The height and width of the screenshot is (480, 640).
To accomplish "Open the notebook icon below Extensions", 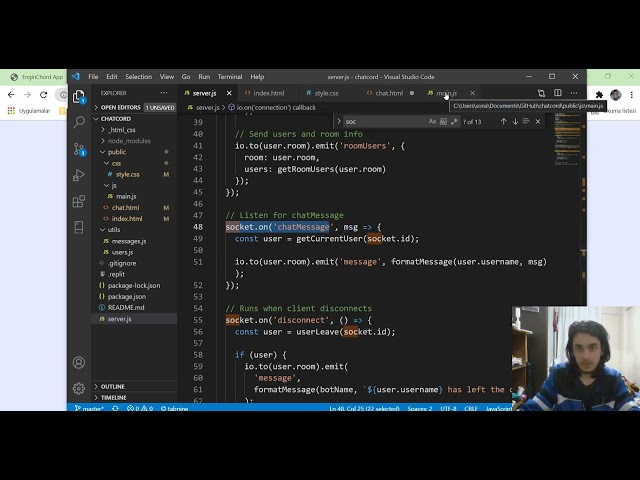I will (x=79, y=227).
